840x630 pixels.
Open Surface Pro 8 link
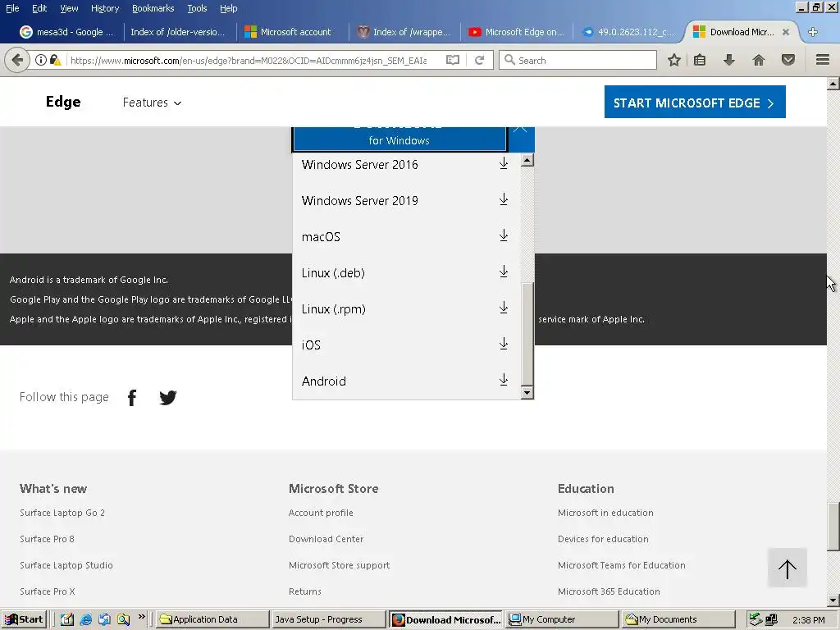[47, 539]
